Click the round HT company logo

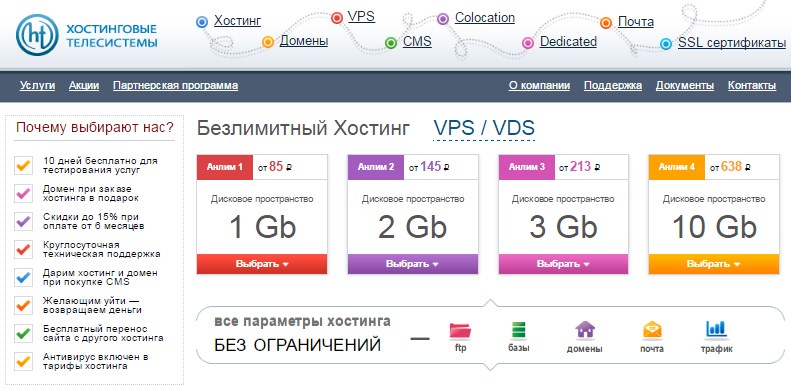pyautogui.click(x=37, y=35)
